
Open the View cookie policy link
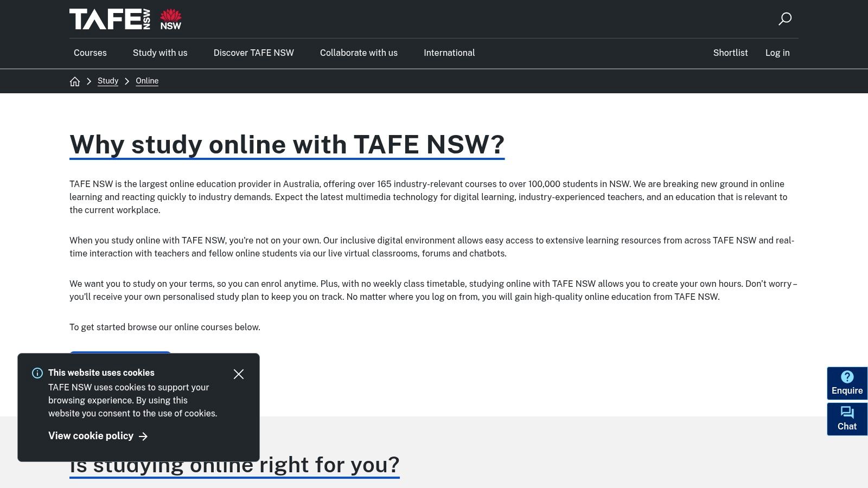pyautogui.click(x=90, y=436)
